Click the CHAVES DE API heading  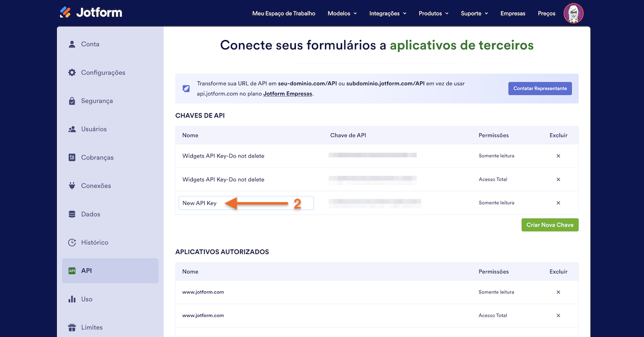coord(200,116)
